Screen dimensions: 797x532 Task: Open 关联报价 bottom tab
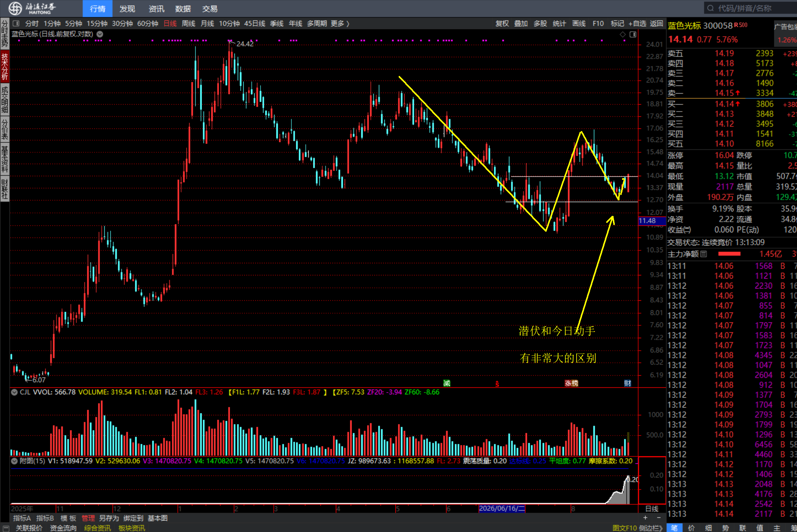pyautogui.click(x=29, y=528)
